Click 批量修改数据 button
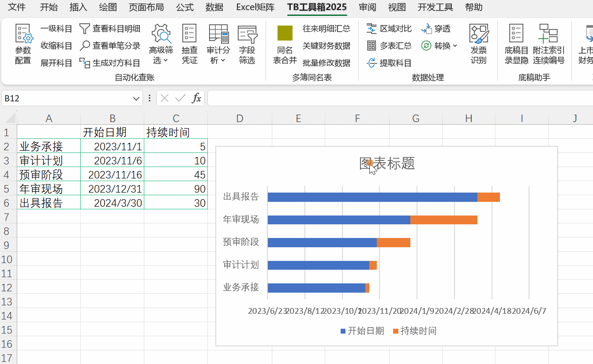593x364 pixels. [327, 63]
